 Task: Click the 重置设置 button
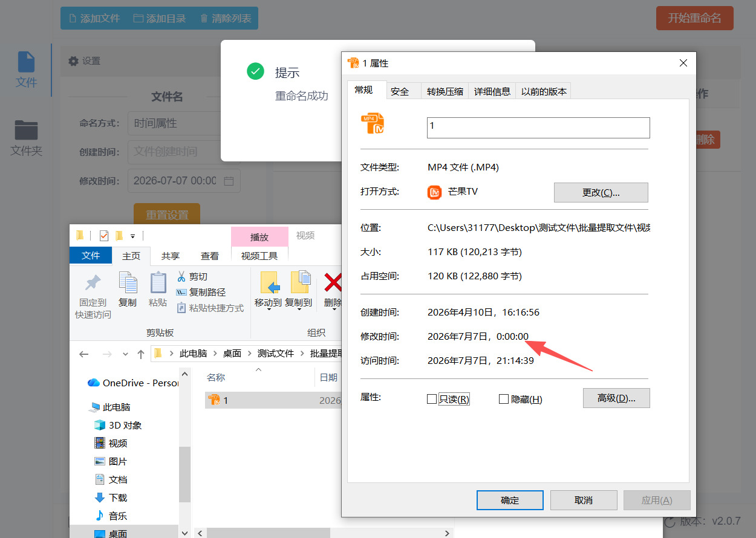(167, 215)
